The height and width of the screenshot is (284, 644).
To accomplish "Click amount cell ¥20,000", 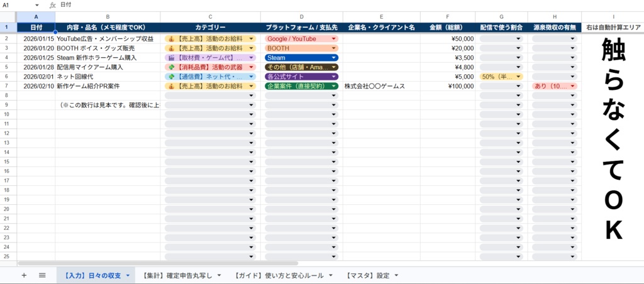I will 448,48.
